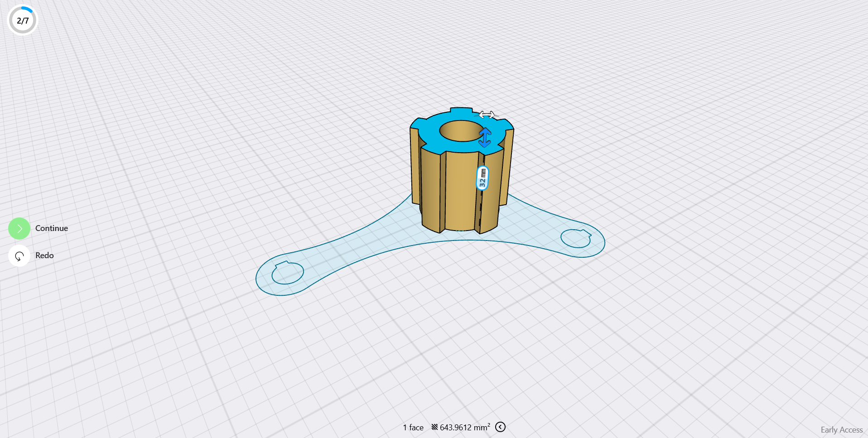
Task: Click the green Continue arrow button
Action: 19,229
